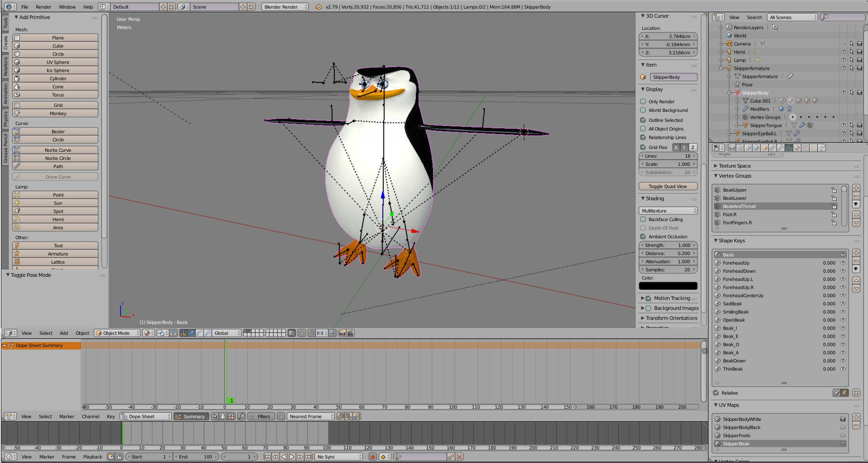Add a UV Sphere mesh primitive
The width and height of the screenshot is (868, 463).
(x=55, y=62)
